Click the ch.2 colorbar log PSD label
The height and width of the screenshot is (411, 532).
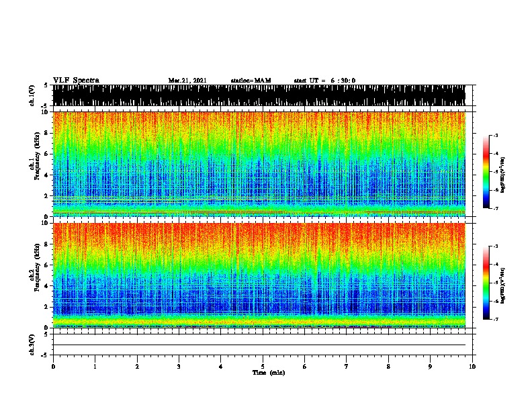point(503,285)
